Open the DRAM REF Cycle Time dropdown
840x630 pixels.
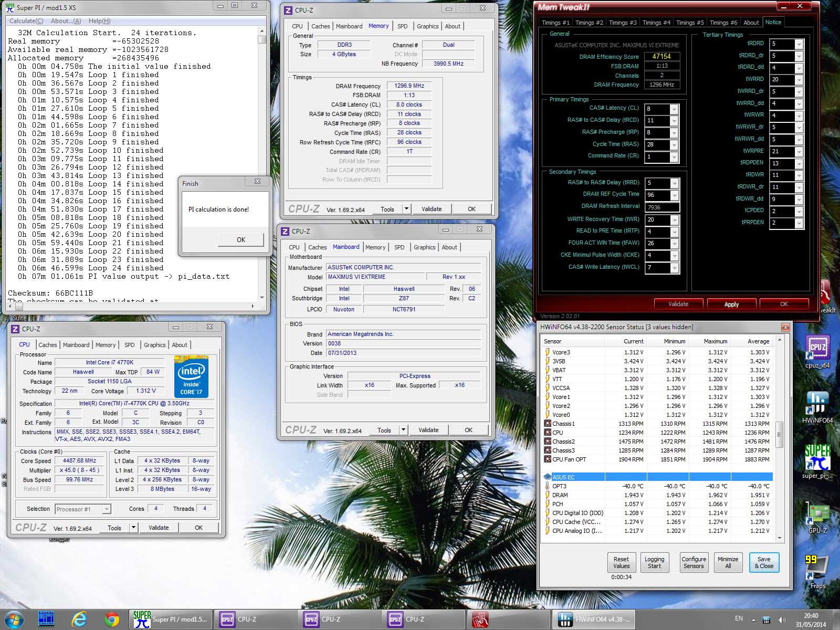pos(675,195)
